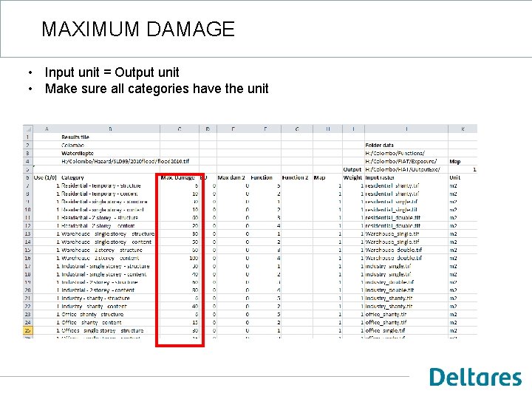The width and height of the screenshot is (532, 399).
Task: Select column G header
Action: click(297, 129)
